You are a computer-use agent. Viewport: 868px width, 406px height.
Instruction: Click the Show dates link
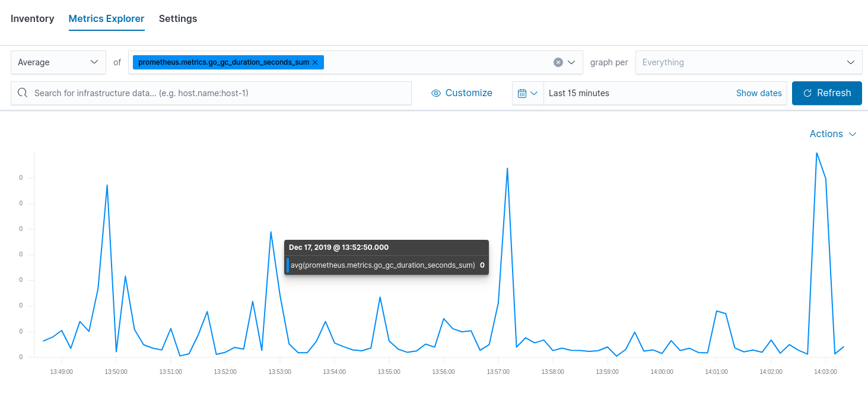tap(759, 93)
